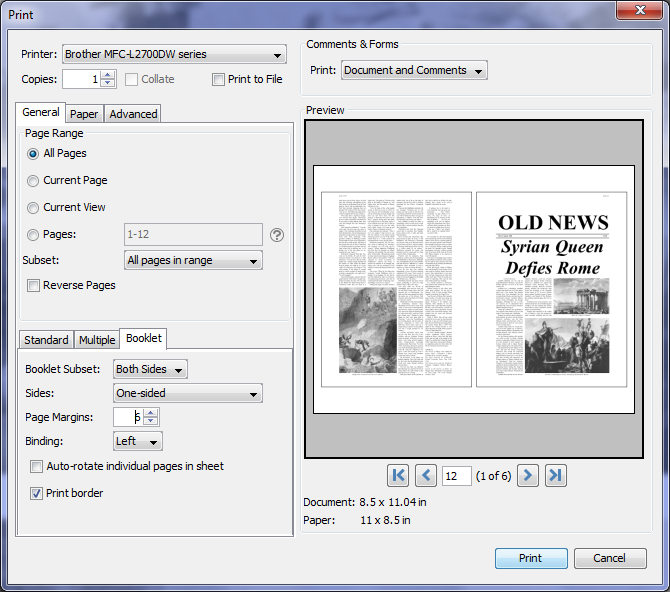
Task: Click the preview page number field
Action: coord(456,476)
